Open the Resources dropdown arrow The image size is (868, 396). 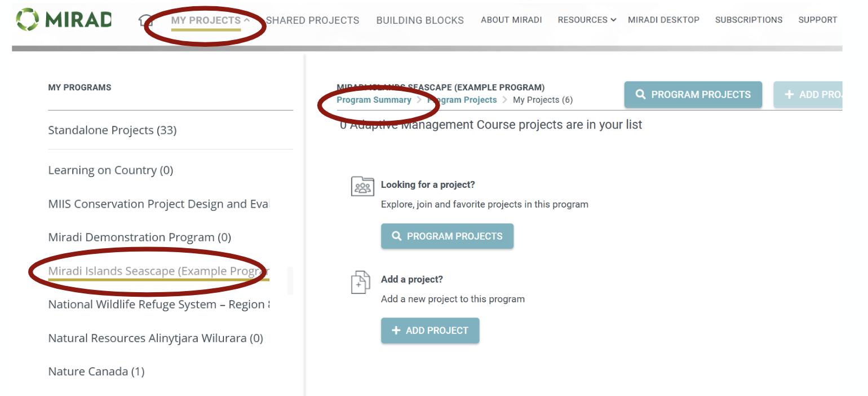click(614, 20)
